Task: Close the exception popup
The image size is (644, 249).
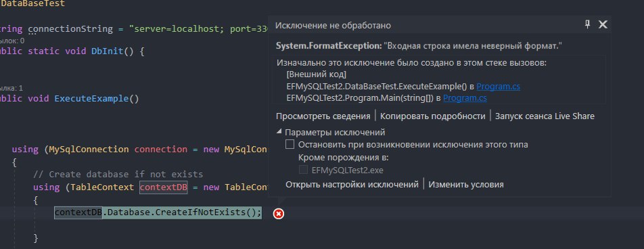Action: 603,24
